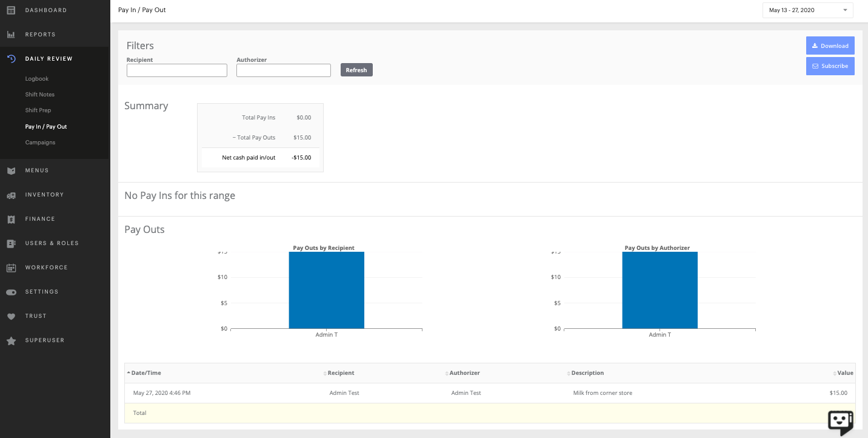Click inside the Recipient filter field
The width and height of the screenshot is (868, 438).
(x=176, y=70)
